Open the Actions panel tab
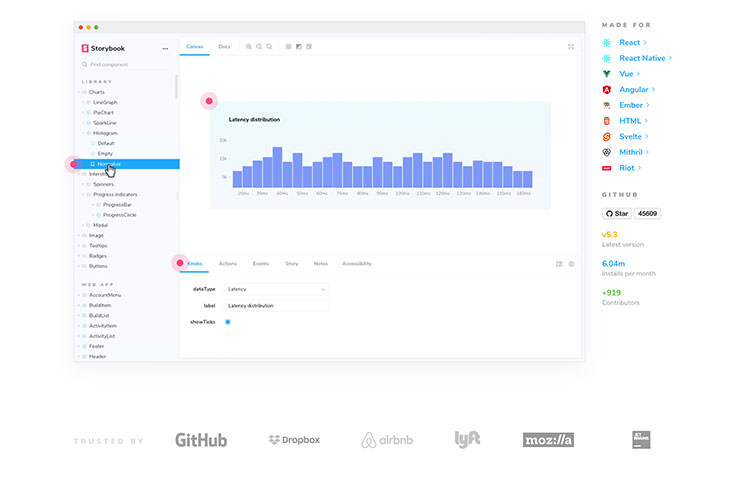The image size is (750, 480). point(228,263)
